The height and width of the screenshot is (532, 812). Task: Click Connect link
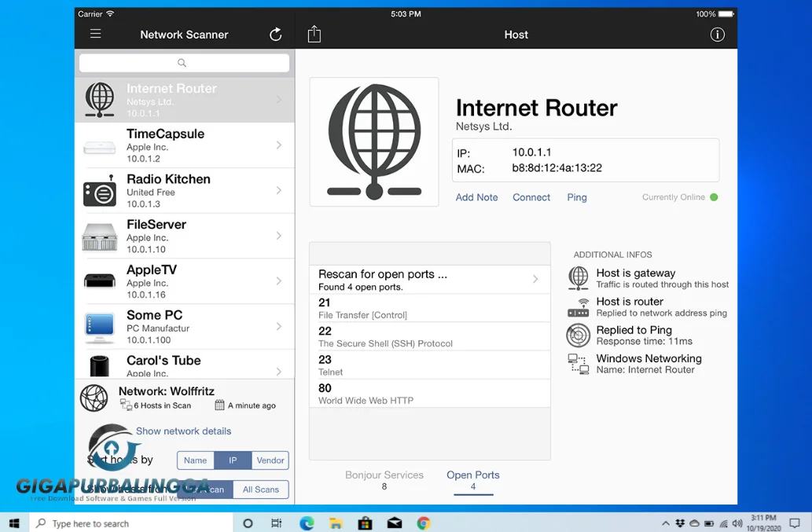click(531, 197)
